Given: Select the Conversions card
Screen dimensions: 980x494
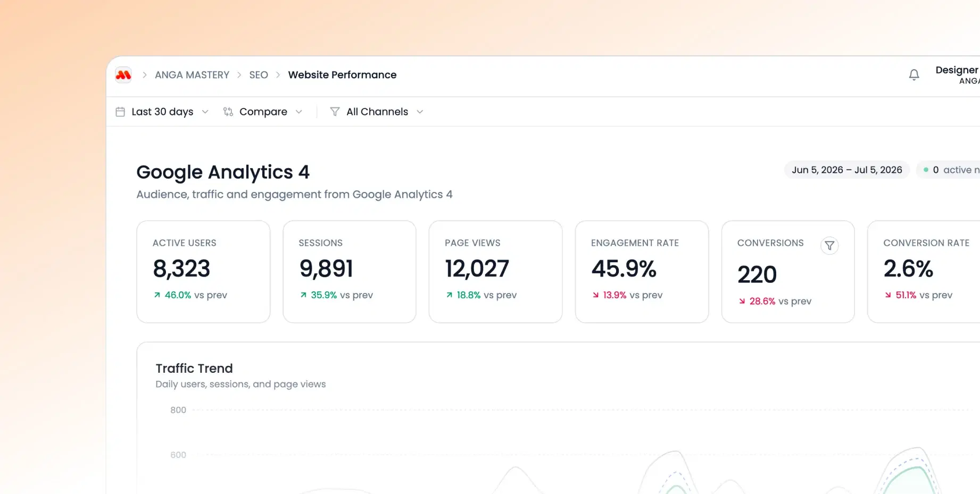Looking at the screenshot, I should [x=788, y=272].
